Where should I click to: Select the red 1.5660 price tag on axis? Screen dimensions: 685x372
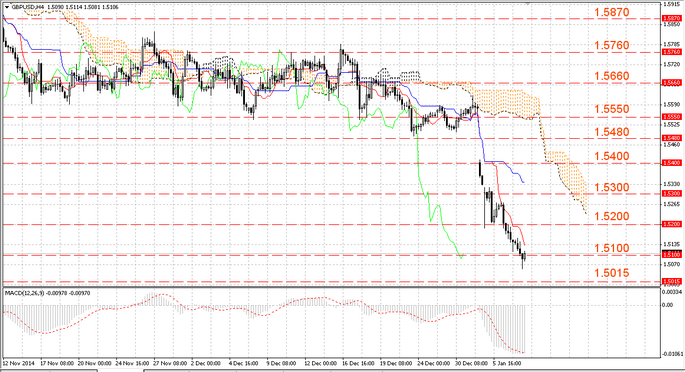point(672,83)
